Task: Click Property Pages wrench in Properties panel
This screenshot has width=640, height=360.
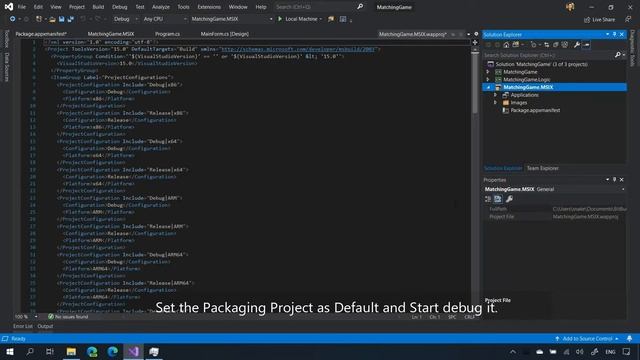Action: pos(509,199)
